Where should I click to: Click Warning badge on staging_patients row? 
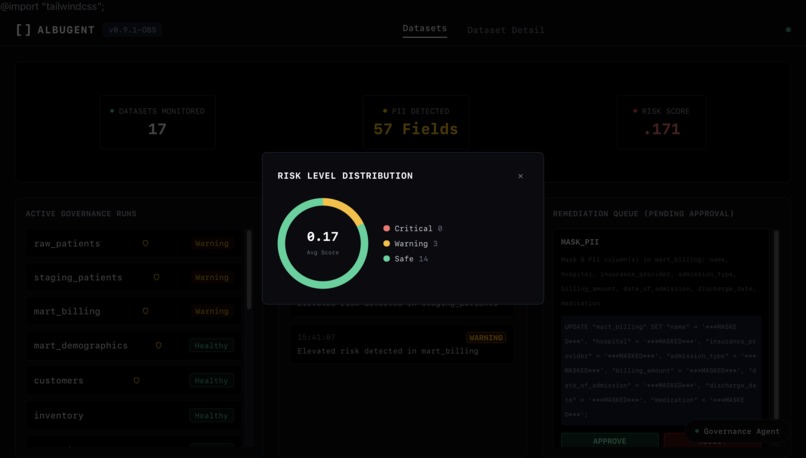coord(211,277)
